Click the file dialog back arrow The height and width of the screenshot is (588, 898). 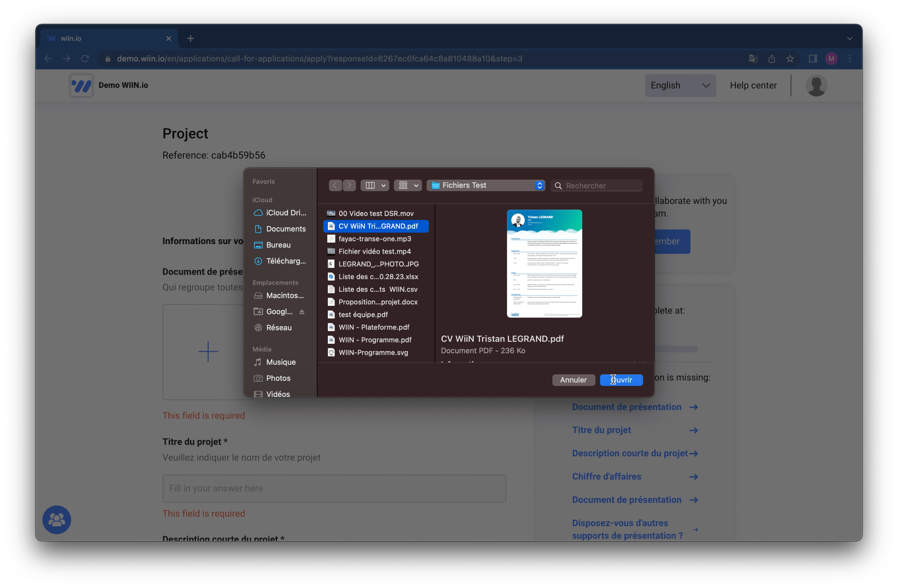[335, 185]
